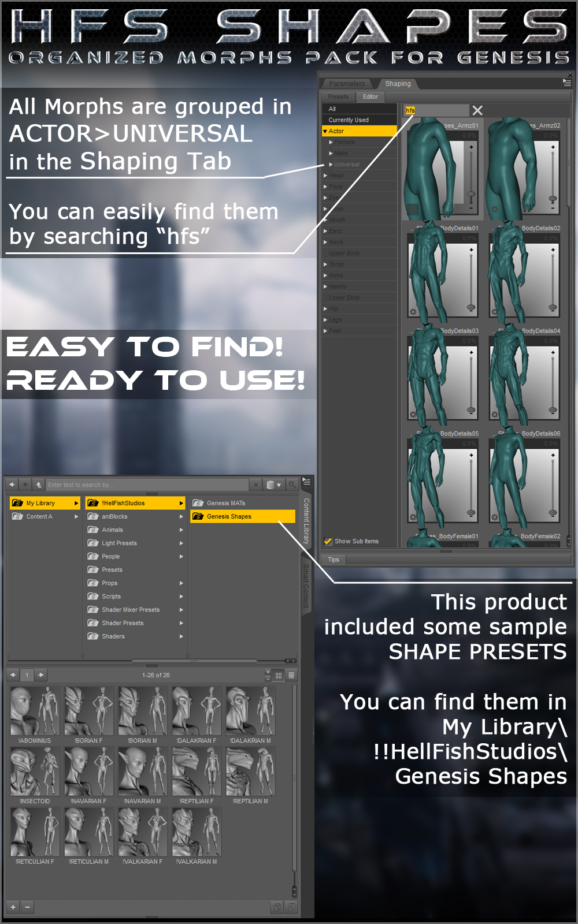Open the aniBlocks folder
This screenshot has width=578, height=924.
point(135,516)
